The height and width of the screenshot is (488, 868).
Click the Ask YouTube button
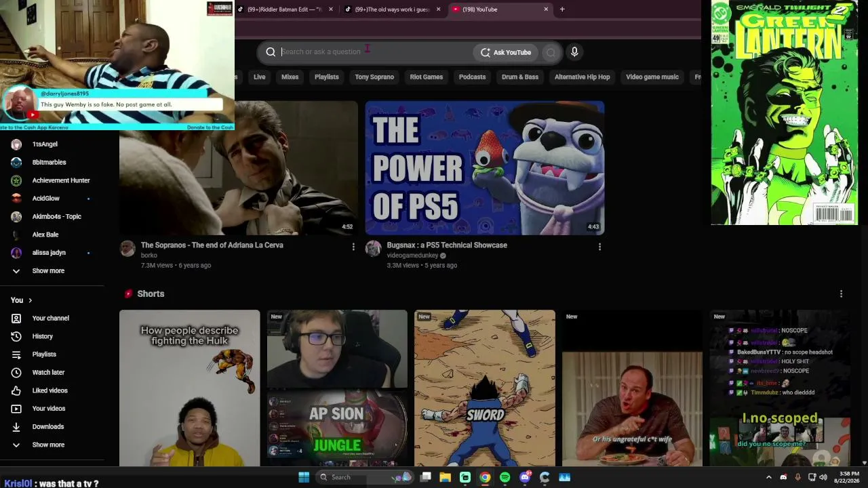coord(506,52)
